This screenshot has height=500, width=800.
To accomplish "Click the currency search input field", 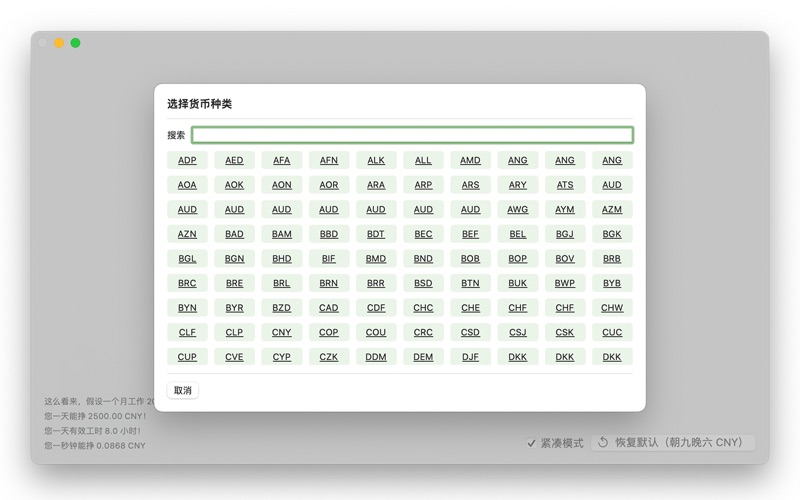I will pyautogui.click(x=412, y=135).
